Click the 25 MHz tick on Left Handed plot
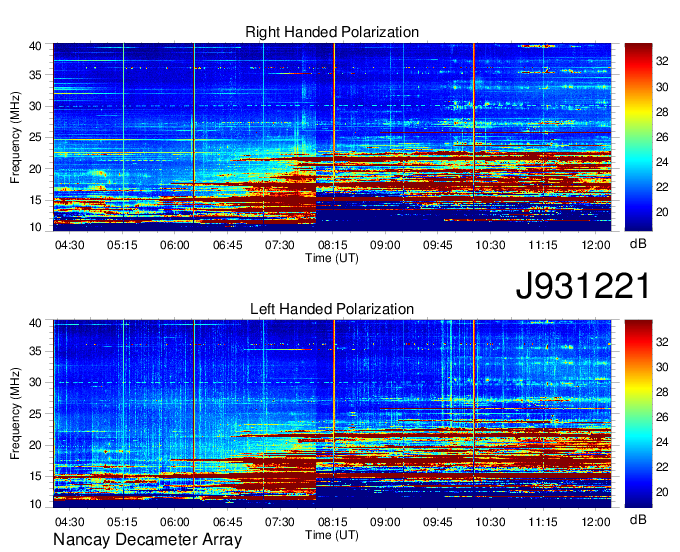Screen dimensions: 680x552 pos(35,414)
